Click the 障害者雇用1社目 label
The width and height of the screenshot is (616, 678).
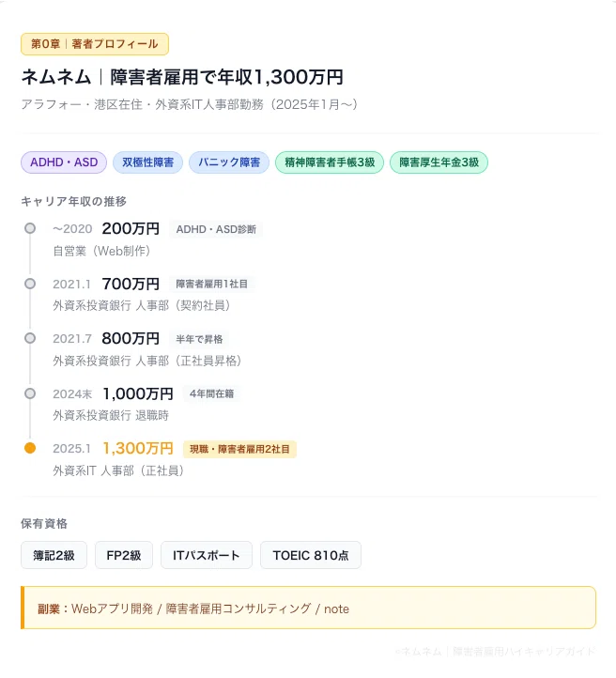[211, 285]
